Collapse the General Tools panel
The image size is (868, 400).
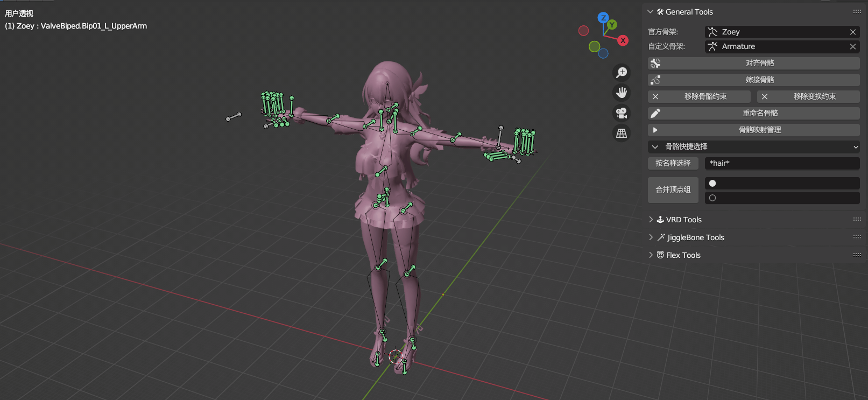[650, 12]
